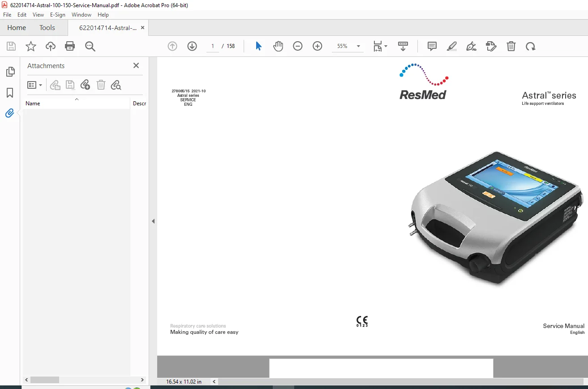
Task: Select the 622014714-Astral document tab
Action: 108,28
